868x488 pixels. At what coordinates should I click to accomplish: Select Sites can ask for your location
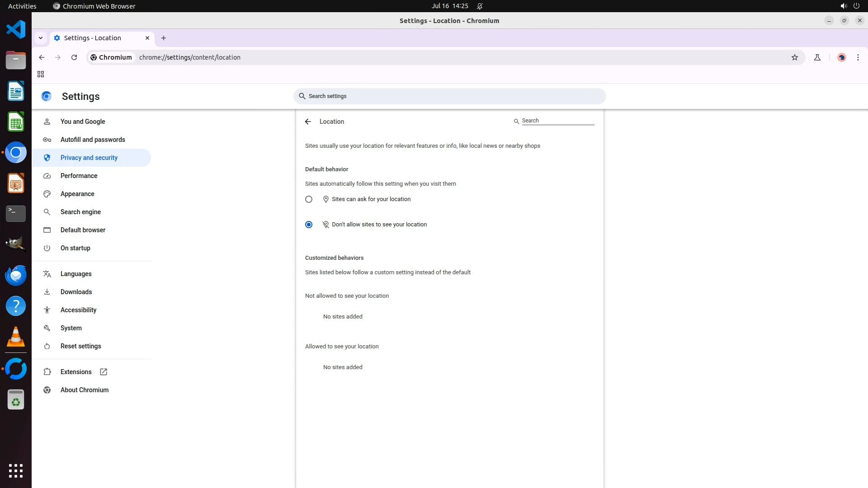[309, 199]
